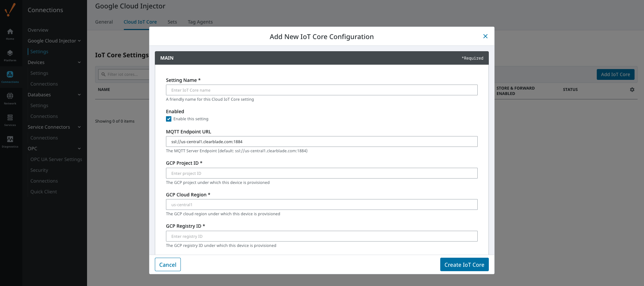Click the Ignition logo icon
Screen dimensions: 644x286
pos(10,10)
